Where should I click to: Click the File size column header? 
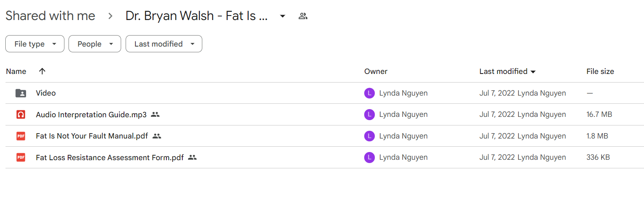click(x=600, y=71)
